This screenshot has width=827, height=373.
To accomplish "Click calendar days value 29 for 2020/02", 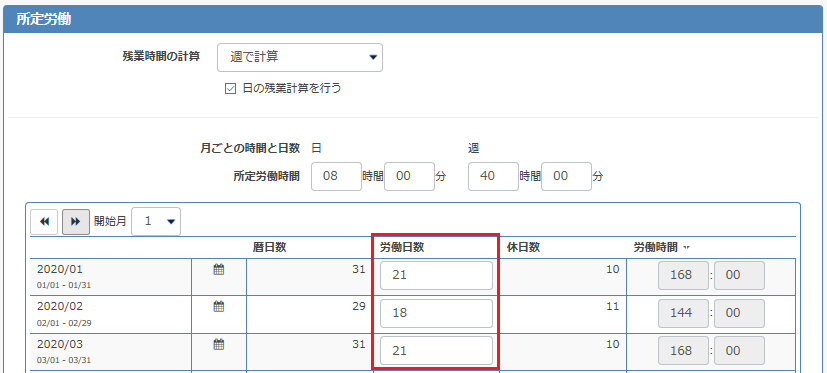I will pos(359,307).
